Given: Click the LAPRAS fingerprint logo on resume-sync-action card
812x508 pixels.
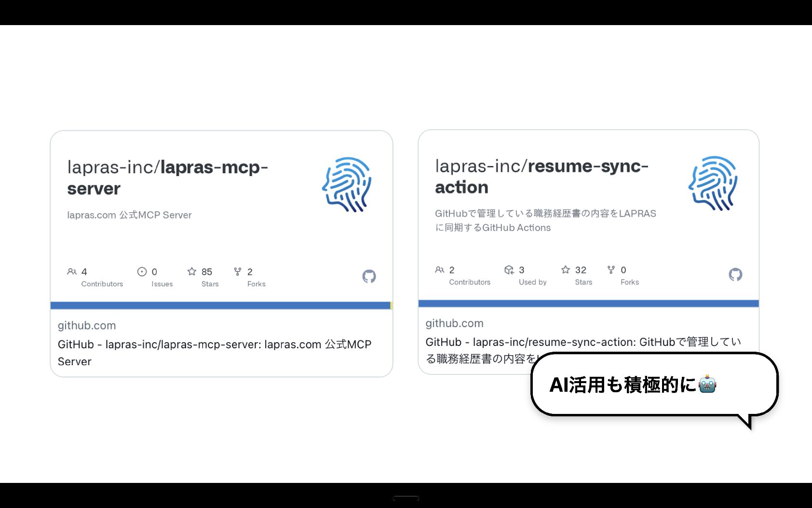Looking at the screenshot, I should click(713, 183).
